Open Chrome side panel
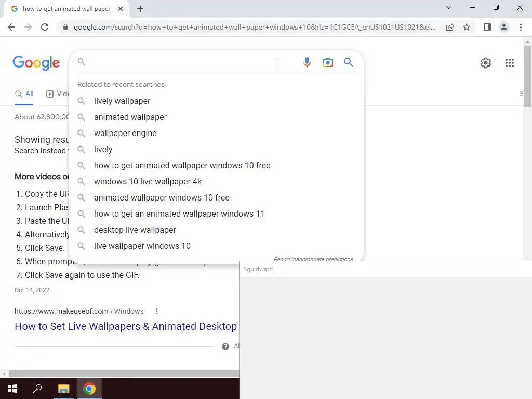 point(487,27)
